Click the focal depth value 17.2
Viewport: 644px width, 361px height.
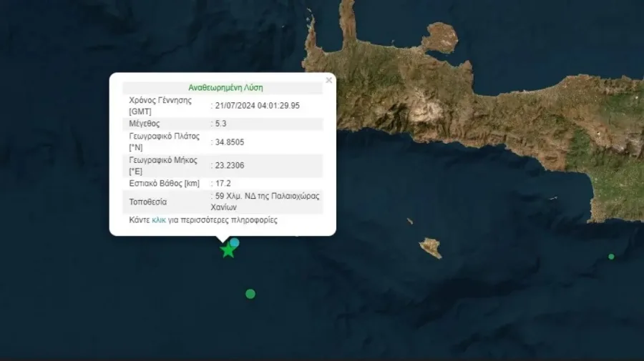(223, 184)
